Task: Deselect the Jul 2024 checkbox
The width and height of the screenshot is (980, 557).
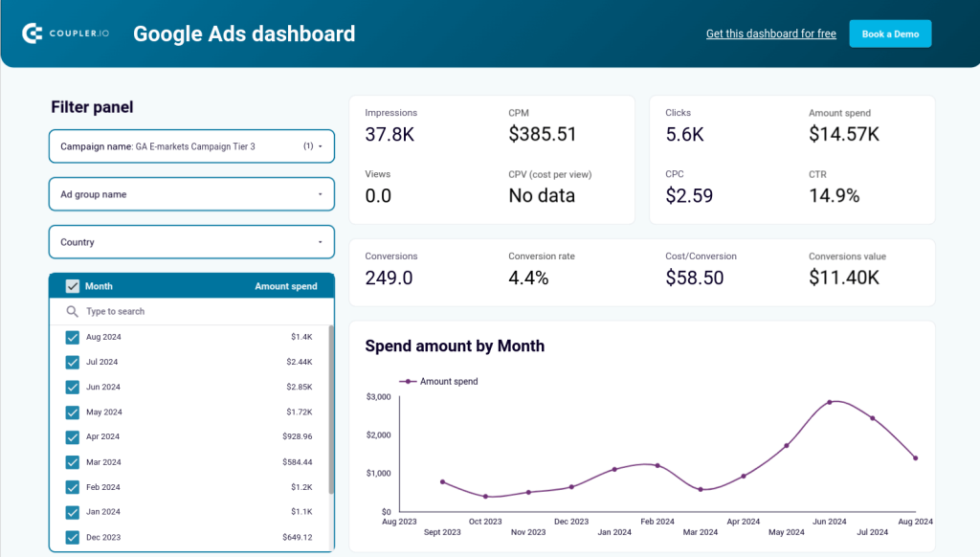Action: (72, 362)
